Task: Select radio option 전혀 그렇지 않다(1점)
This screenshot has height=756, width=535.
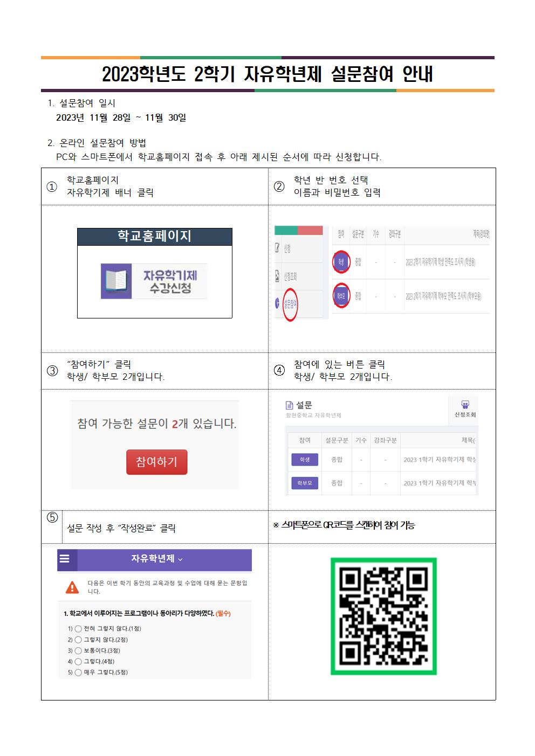Action: click(78, 629)
